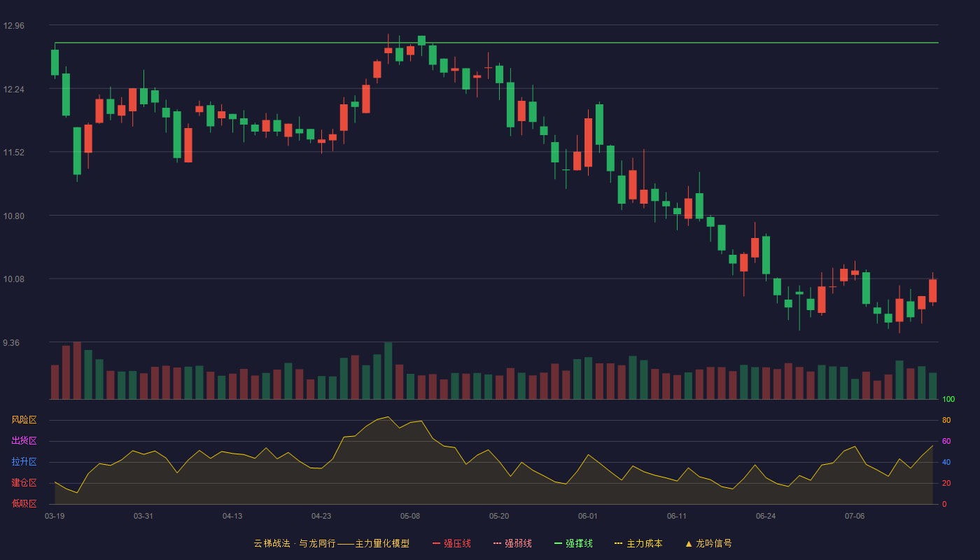The height and width of the screenshot is (560, 980).
Task: Click the green dash icon beside 强撑线
Action: 559,543
